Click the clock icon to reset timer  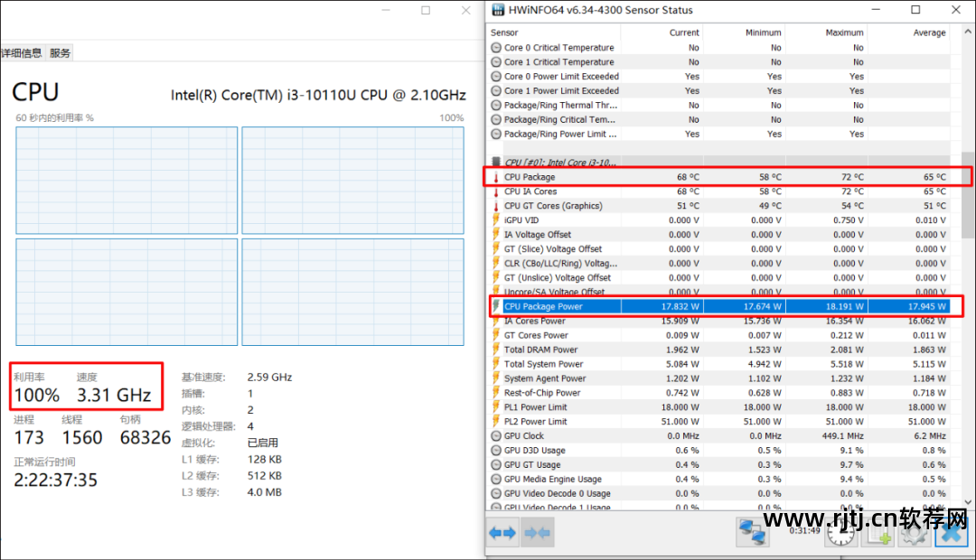click(x=840, y=533)
